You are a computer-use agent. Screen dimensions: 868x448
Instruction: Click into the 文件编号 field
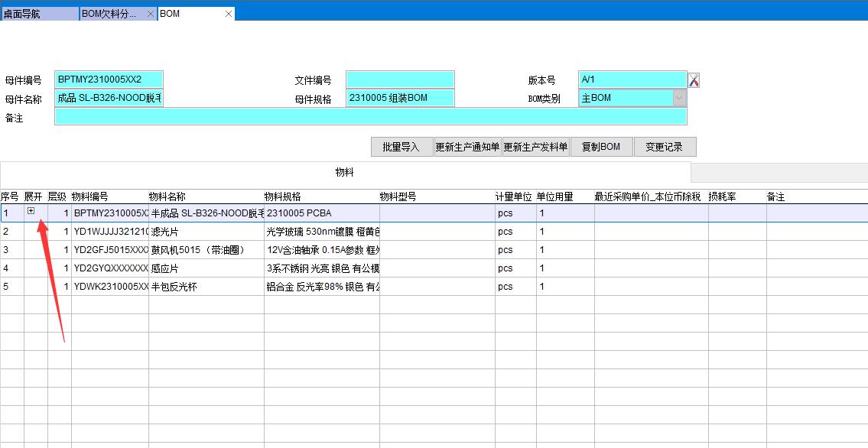400,80
